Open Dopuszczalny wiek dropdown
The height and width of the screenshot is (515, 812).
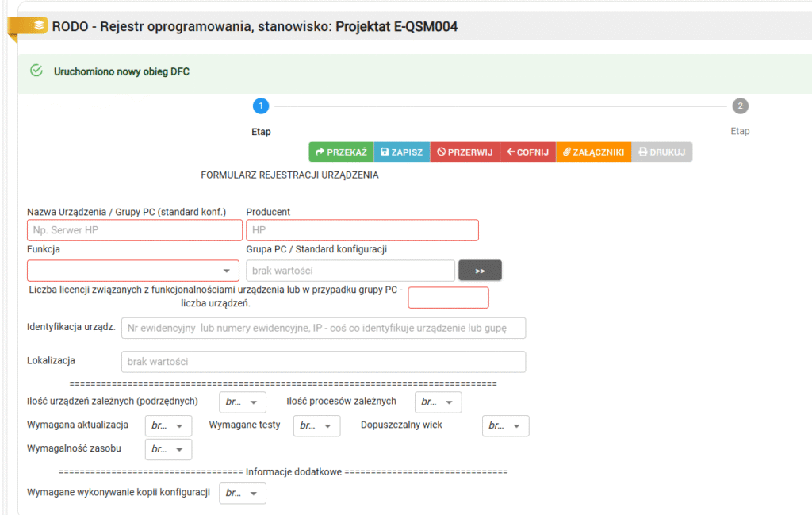(506, 426)
